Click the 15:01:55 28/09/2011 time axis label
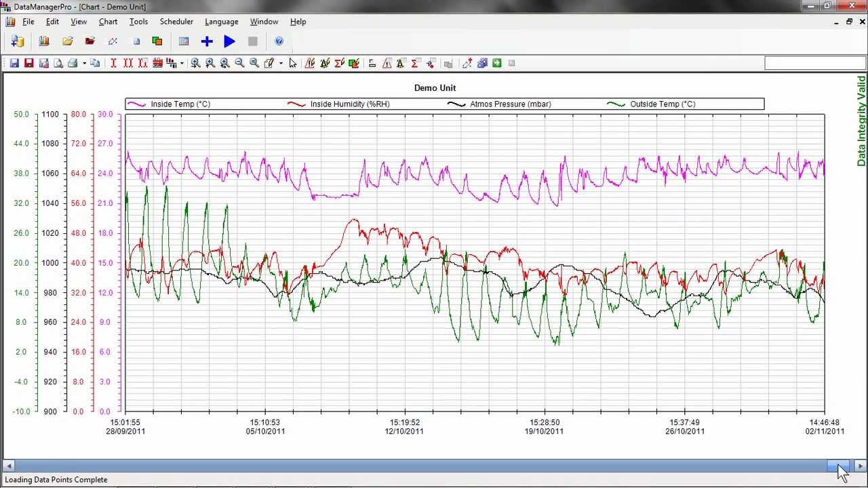868x488 pixels. click(125, 427)
